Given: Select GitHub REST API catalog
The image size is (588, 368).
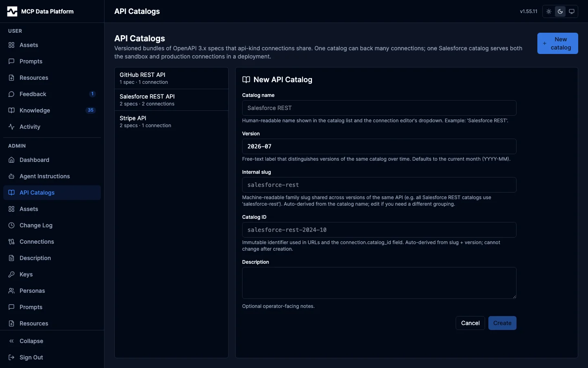Looking at the screenshot, I should [171, 78].
